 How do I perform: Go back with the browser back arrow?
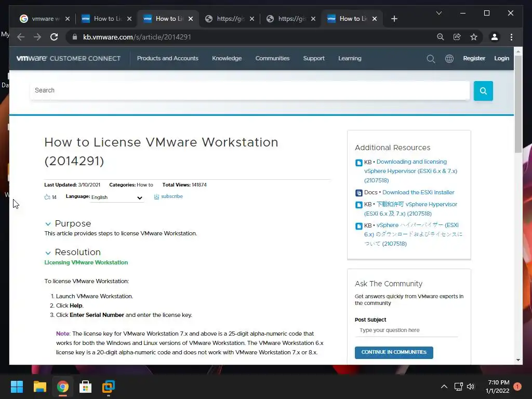coord(21,37)
